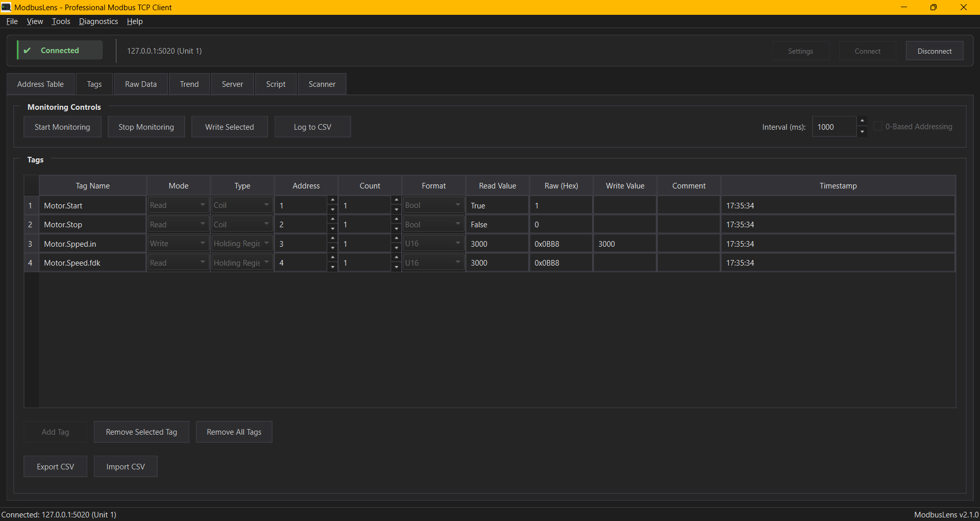Click the Disconnect button

click(x=935, y=51)
